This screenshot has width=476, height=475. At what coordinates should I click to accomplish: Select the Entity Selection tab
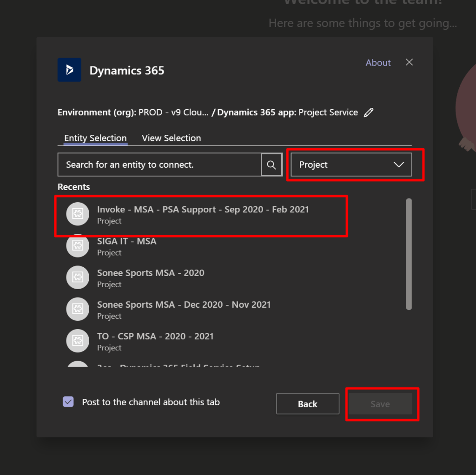(95, 138)
